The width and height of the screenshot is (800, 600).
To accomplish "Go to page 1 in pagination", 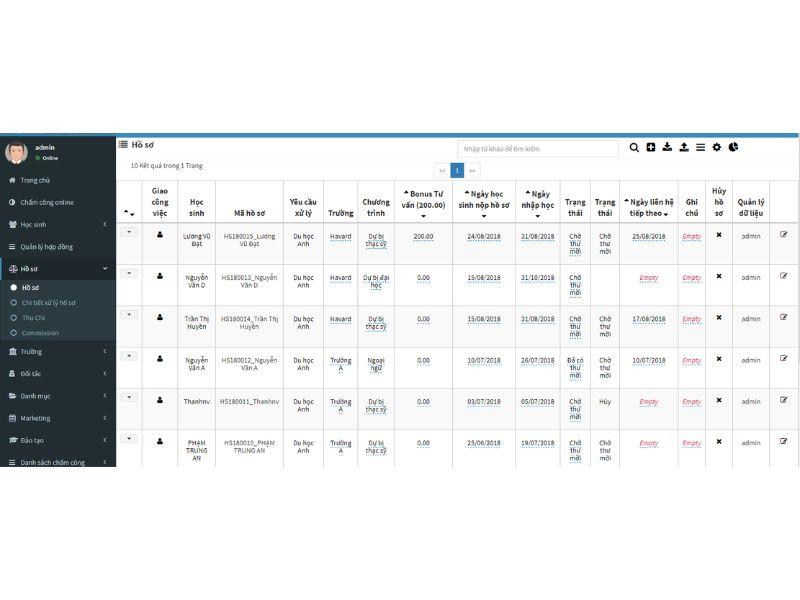I will [457, 170].
